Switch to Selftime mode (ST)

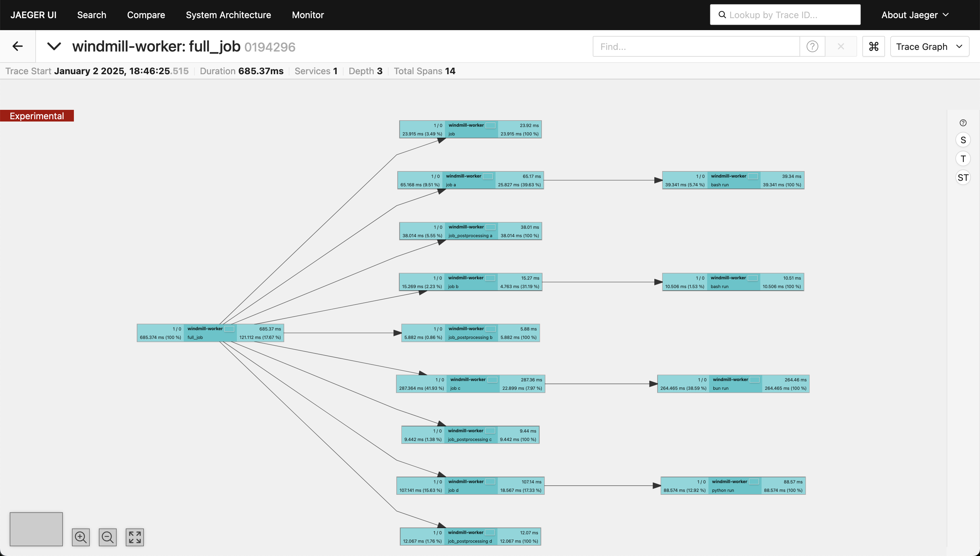click(x=963, y=178)
